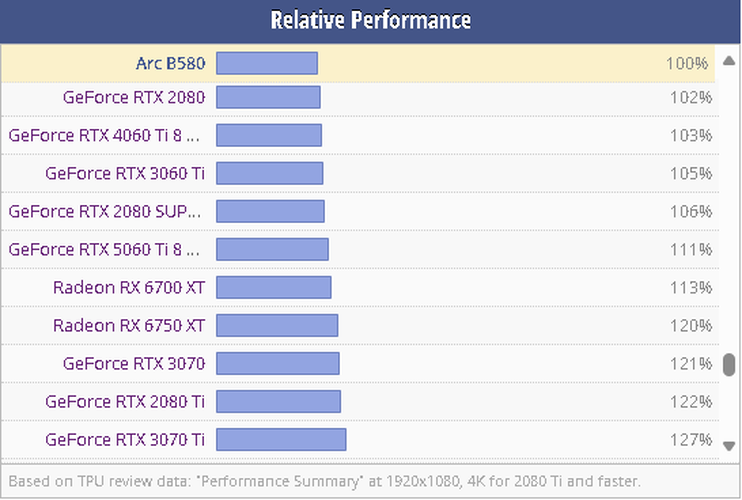Click the GeForce RTX 3070 Ti performance bar

click(x=281, y=439)
